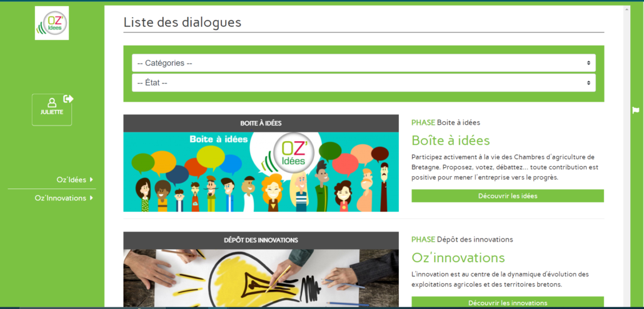
Task: Click the light bulb innovations image
Action: (x=261, y=278)
